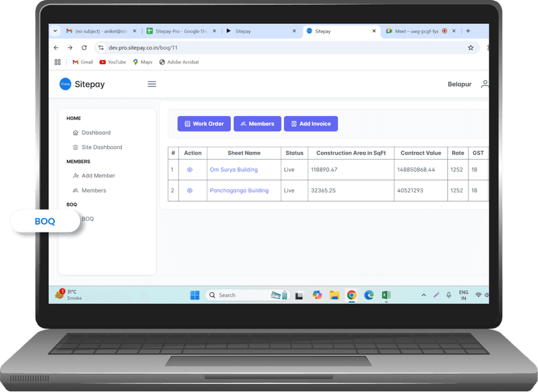Switch to the Gmail (no subject) tab

click(96, 31)
